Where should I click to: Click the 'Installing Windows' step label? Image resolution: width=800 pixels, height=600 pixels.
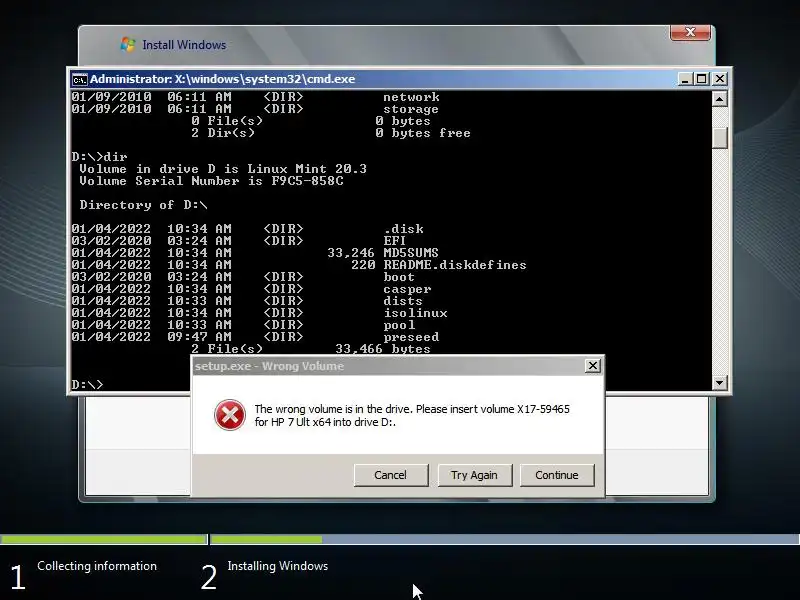pos(278,566)
